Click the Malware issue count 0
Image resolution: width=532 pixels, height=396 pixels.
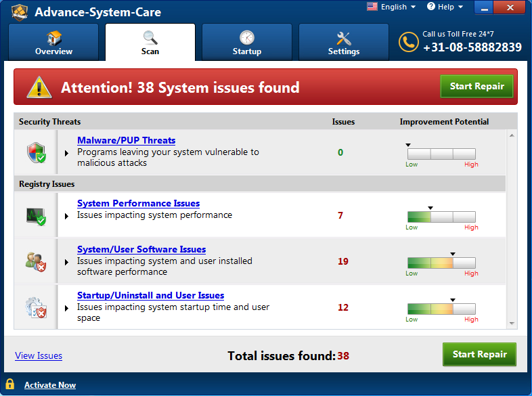coord(340,152)
